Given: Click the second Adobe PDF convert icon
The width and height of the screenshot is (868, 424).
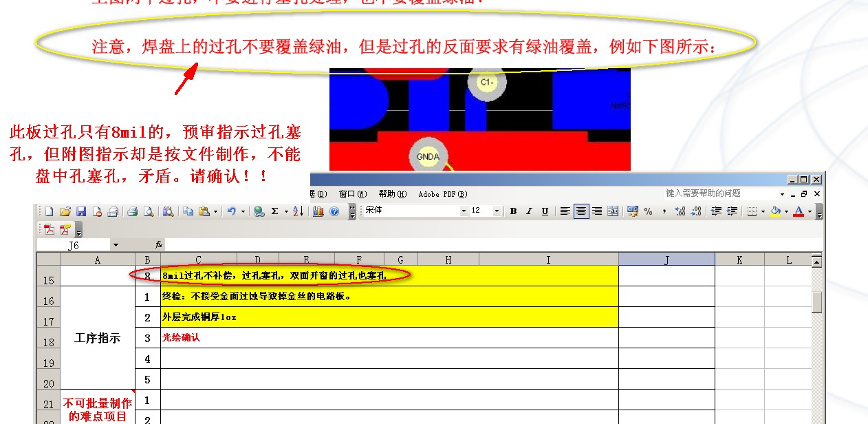Looking at the screenshot, I should pyautogui.click(x=65, y=230).
